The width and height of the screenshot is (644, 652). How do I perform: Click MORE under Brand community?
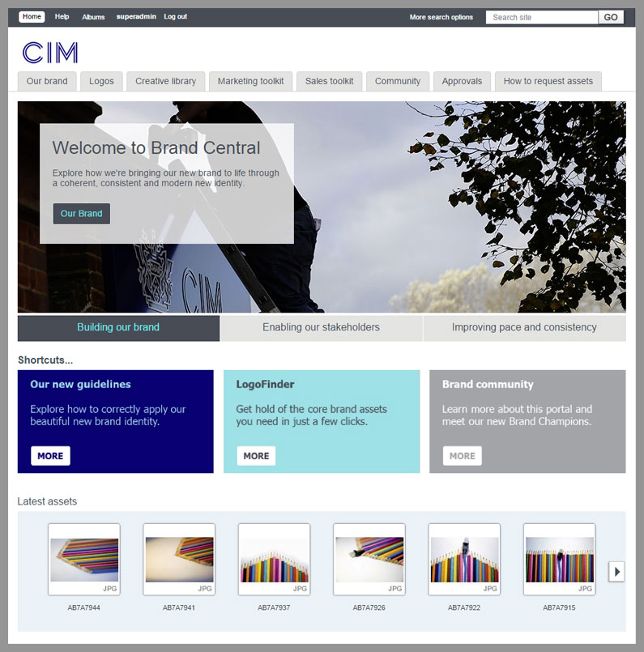[462, 456]
